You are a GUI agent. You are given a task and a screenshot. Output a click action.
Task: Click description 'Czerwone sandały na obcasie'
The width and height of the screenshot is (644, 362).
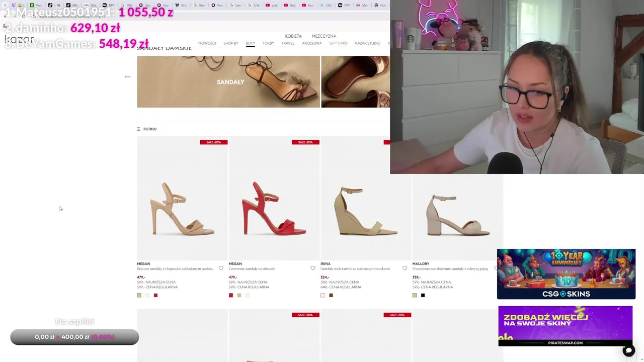[x=252, y=268]
